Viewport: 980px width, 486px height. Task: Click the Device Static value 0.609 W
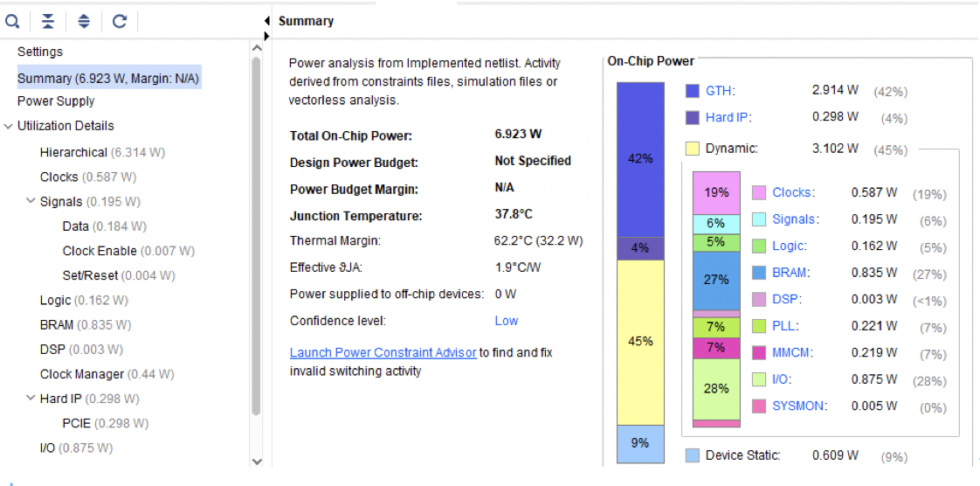pos(836,455)
